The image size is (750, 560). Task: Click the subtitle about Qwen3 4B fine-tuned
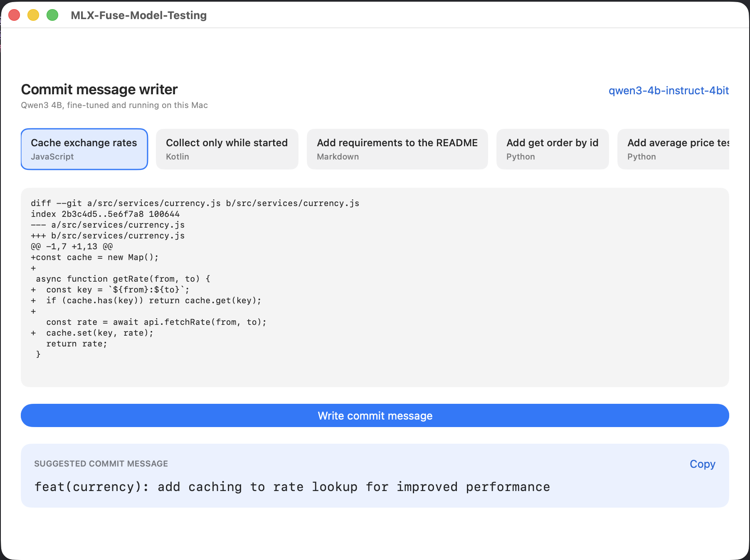click(x=114, y=105)
